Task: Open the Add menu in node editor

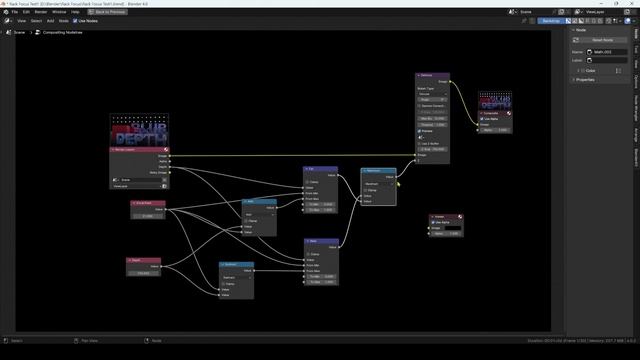Action: pos(51,21)
